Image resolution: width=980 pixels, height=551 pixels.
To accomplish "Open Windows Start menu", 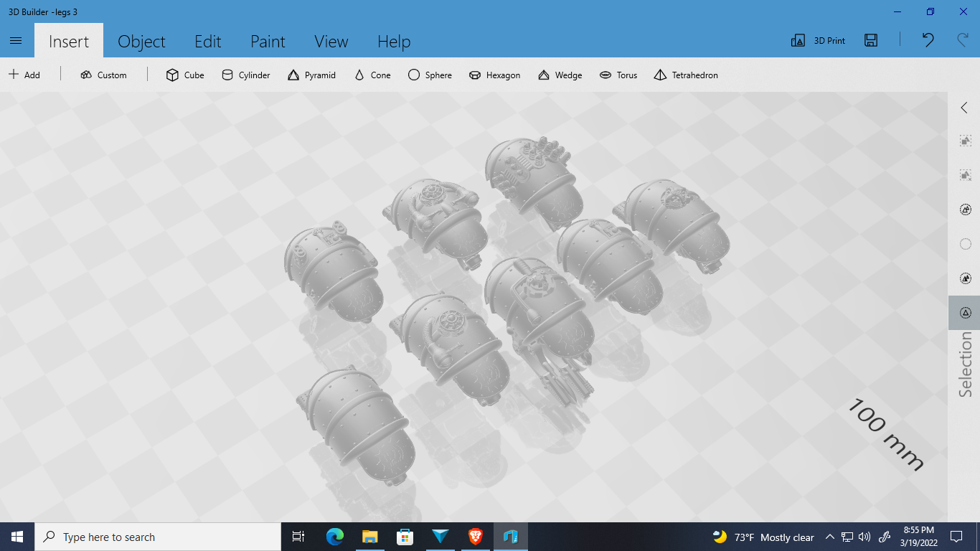I will [17, 537].
